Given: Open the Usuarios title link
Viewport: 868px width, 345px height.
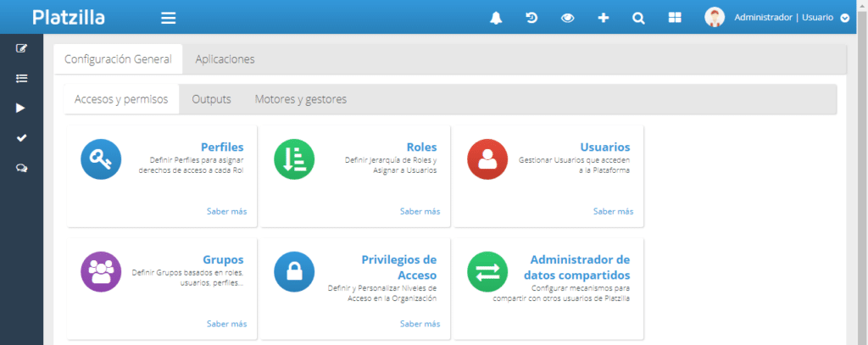Looking at the screenshot, I should coord(604,147).
